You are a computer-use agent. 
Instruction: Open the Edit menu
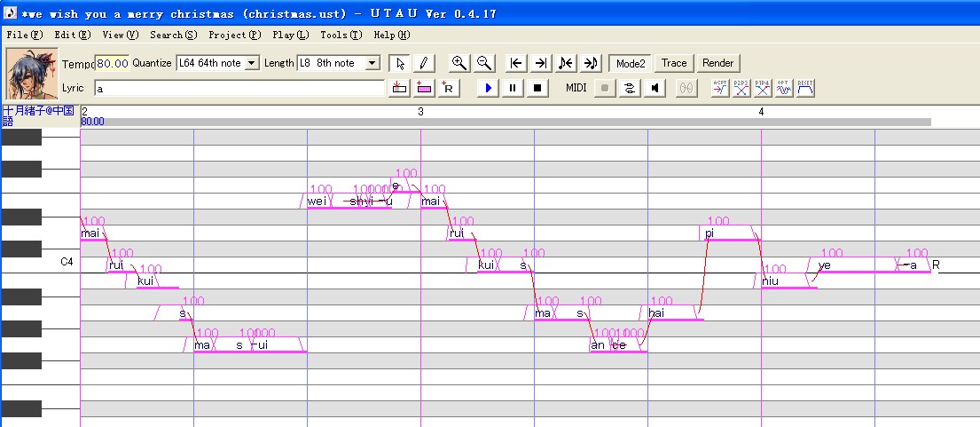[x=73, y=35]
